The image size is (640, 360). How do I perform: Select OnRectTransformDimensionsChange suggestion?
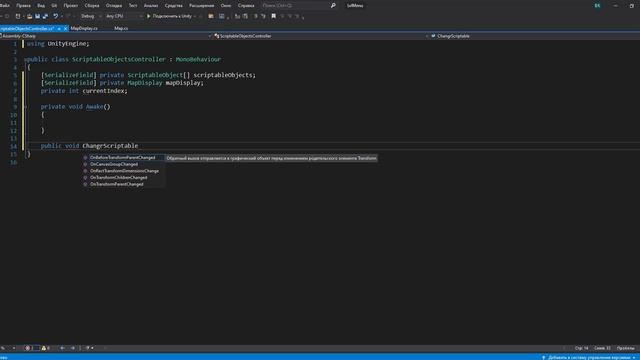click(123, 171)
